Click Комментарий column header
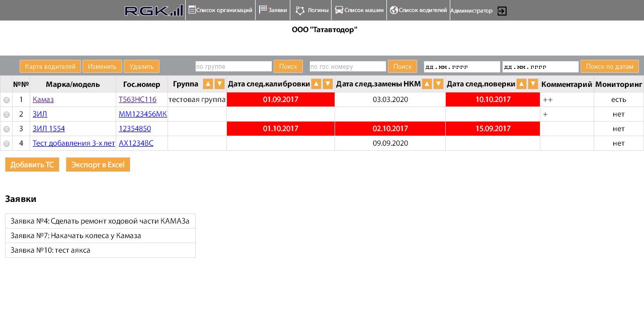Screen dimensions: 644x320 567,84
